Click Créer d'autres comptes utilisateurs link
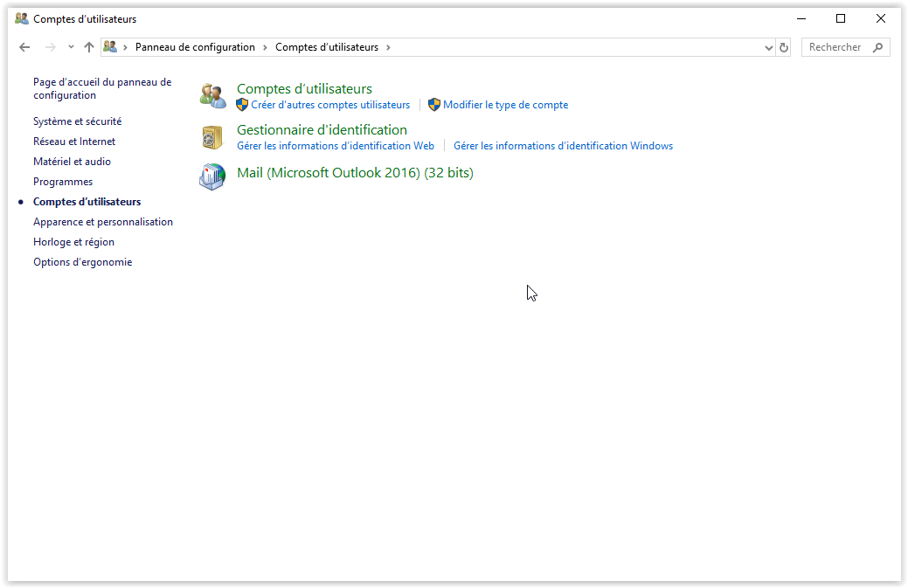The image size is (908, 588). tap(329, 105)
